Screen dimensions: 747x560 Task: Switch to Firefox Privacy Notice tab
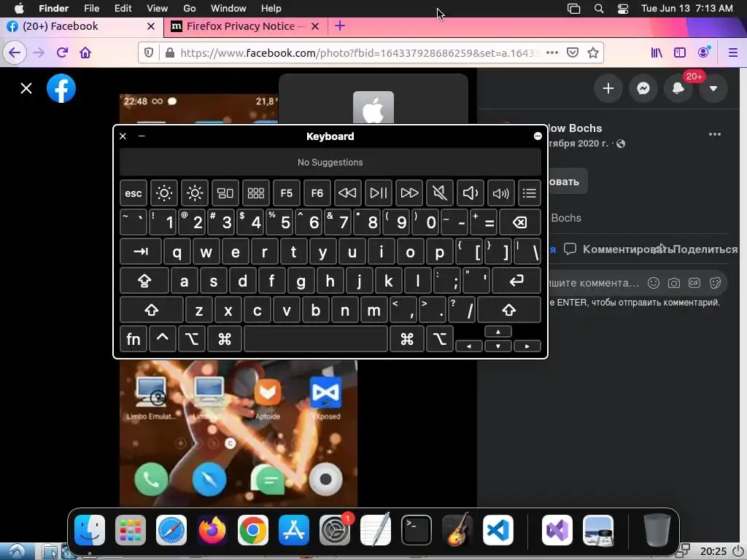pos(239,26)
